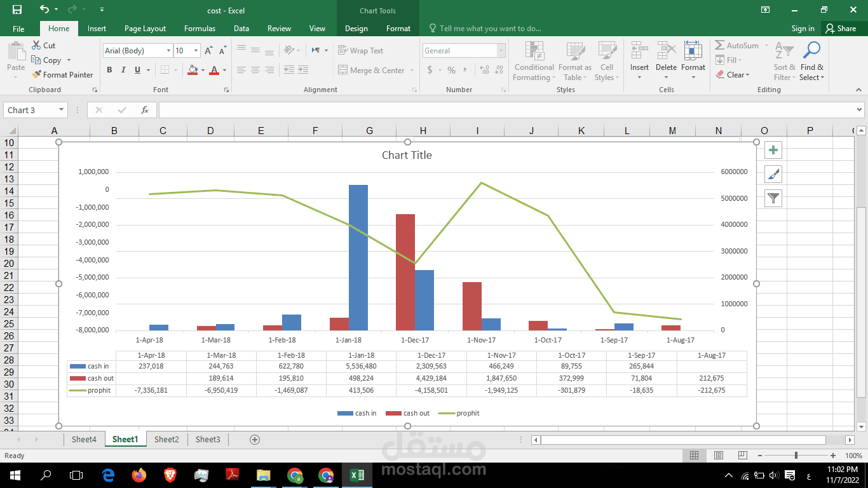The height and width of the screenshot is (488, 868).
Task: Click the Insert cells icon
Action: [x=639, y=51]
